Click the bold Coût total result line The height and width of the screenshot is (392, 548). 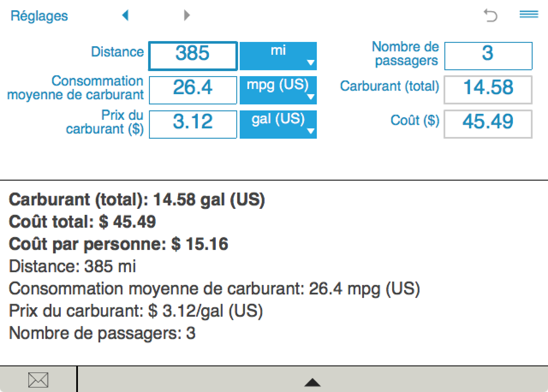82,222
